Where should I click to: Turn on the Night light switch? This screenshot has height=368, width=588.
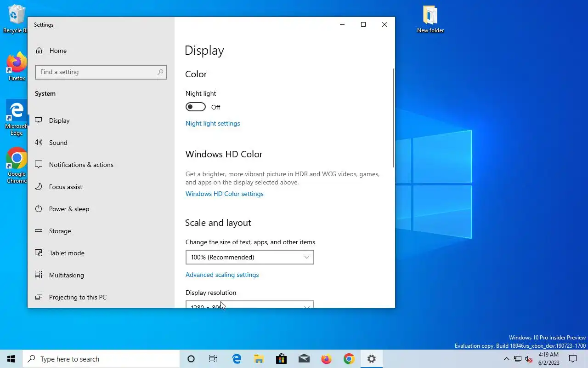coord(196,107)
